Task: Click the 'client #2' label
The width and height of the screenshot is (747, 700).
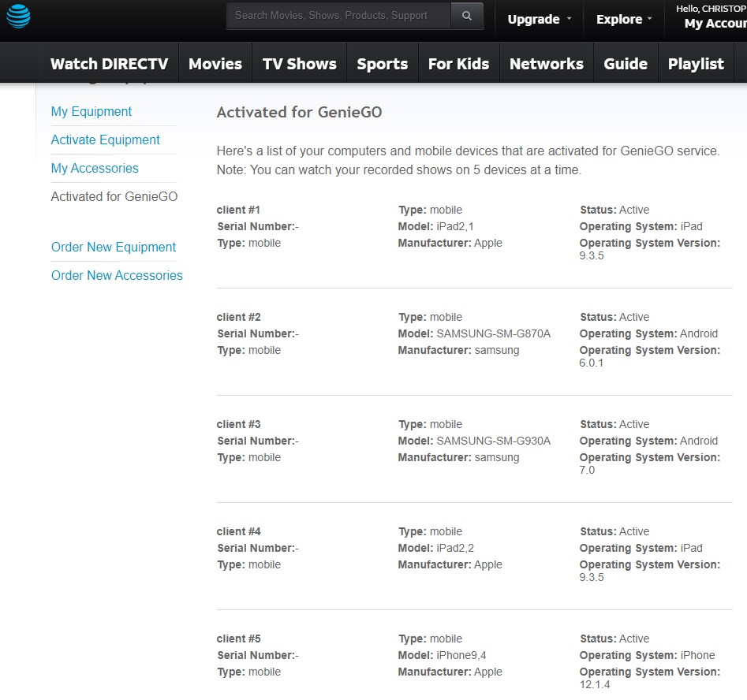Action: [x=239, y=317]
